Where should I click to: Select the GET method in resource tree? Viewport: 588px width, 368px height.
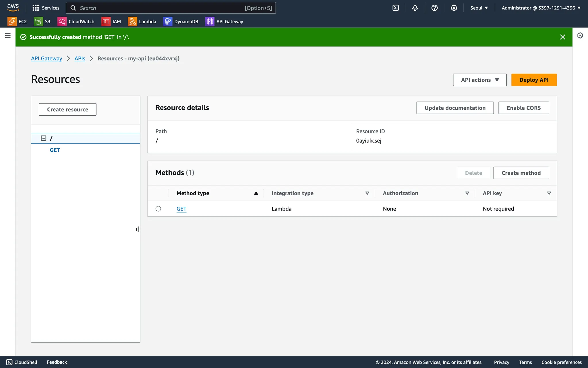tap(55, 150)
